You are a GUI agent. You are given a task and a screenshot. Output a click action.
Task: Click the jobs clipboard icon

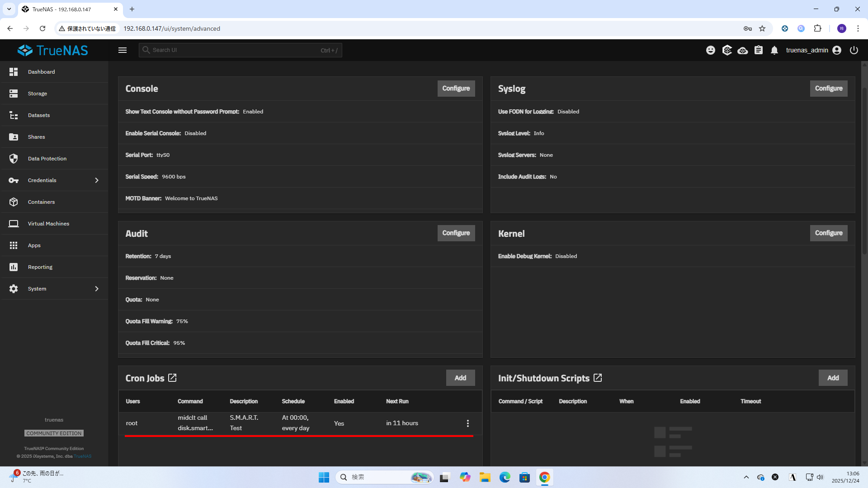(x=759, y=50)
